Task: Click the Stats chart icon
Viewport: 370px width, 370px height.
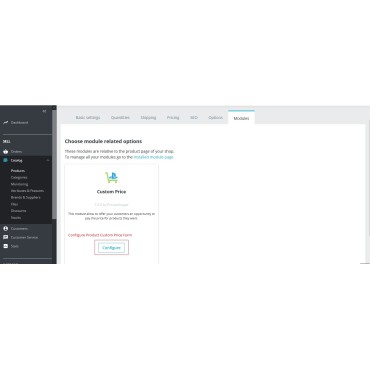Action: tap(5, 246)
